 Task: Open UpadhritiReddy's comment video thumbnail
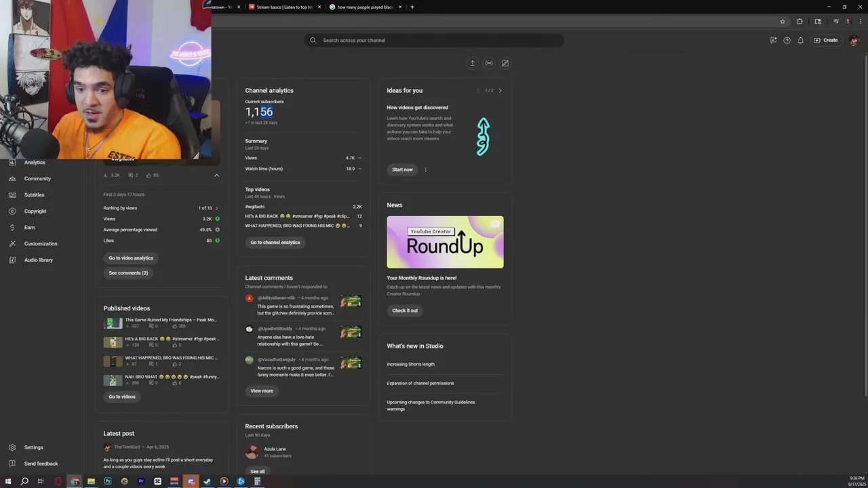tap(351, 332)
